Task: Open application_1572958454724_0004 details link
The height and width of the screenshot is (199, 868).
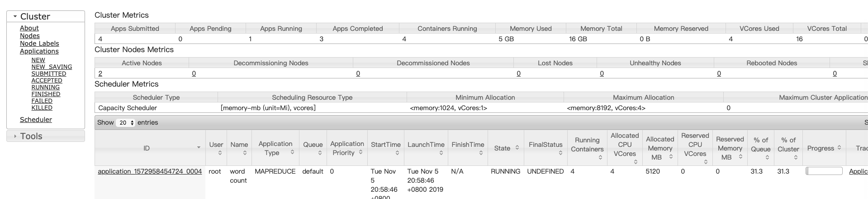Action: point(150,171)
